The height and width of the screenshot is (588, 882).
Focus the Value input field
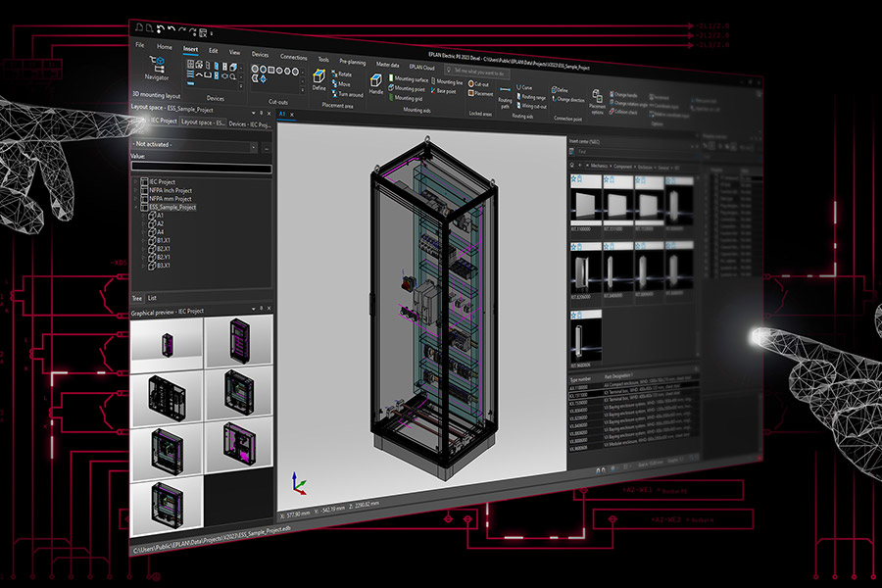pyautogui.click(x=201, y=168)
